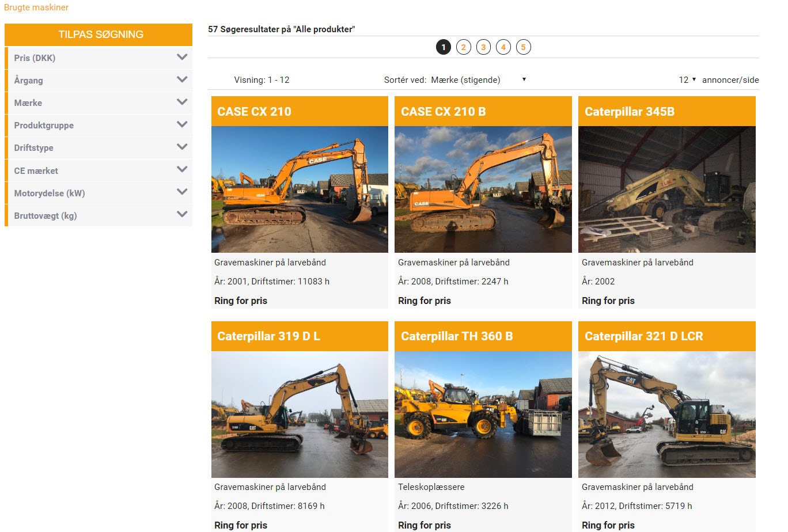Viewport: 788px width, 532px height.
Task: Expand the Bruttovægt (kg) filter chevron
Action: 182,214
